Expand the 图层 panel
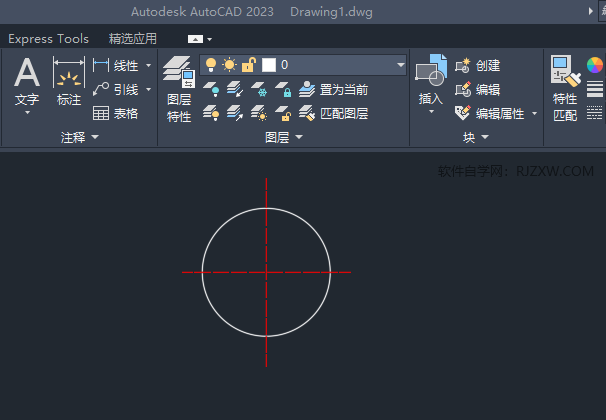Image resolution: width=606 pixels, height=420 pixels. click(284, 137)
